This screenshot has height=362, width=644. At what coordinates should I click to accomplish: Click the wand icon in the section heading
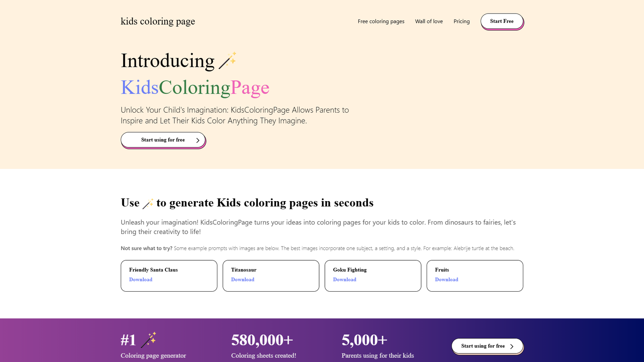click(x=148, y=203)
